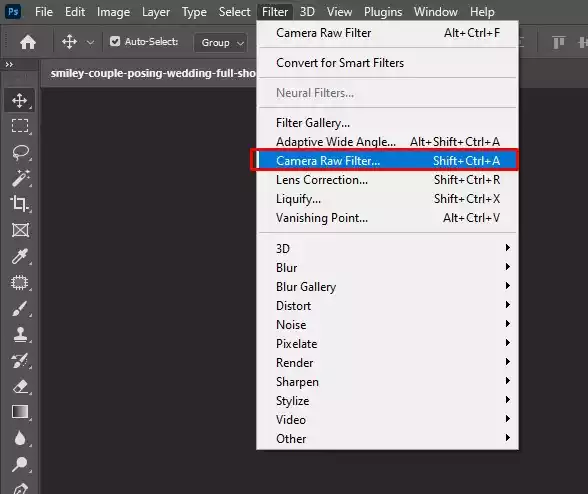Screen dimensions: 588x494
Task: Apply last Camera Raw Filter (Alt+Ctrl+F)
Action: tap(388, 33)
